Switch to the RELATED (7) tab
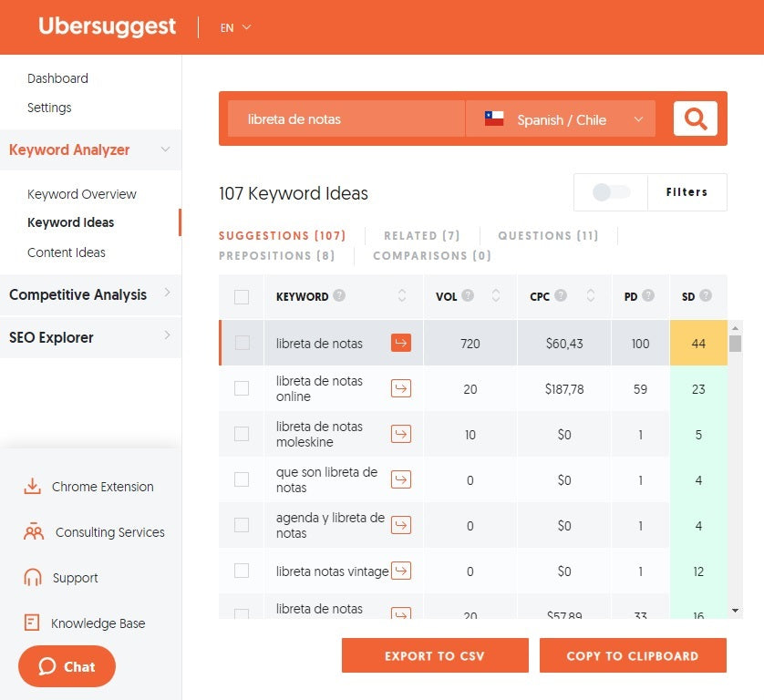 click(x=422, y=236)
